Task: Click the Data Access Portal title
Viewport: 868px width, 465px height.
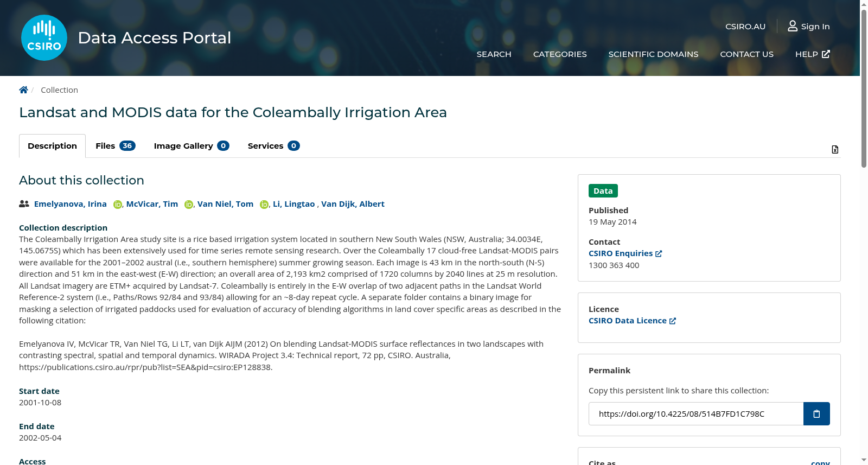Action: (155, 38)
